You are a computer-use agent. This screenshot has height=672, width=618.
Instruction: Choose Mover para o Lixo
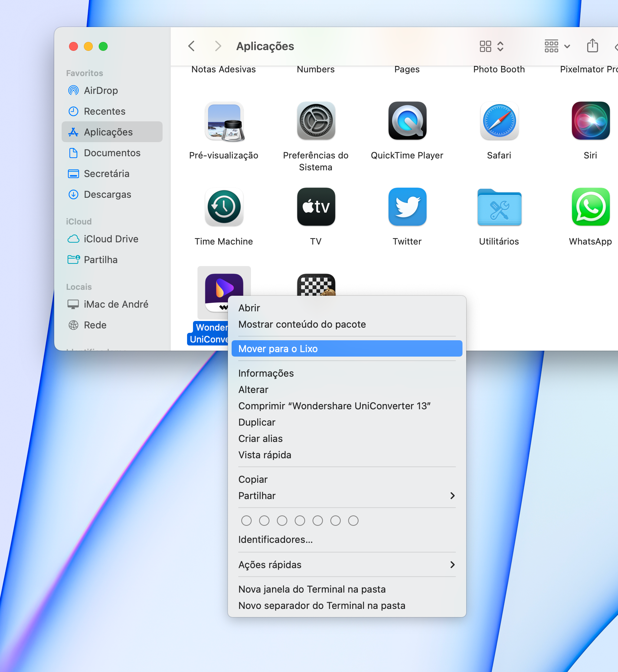click(x=347, y=349)
